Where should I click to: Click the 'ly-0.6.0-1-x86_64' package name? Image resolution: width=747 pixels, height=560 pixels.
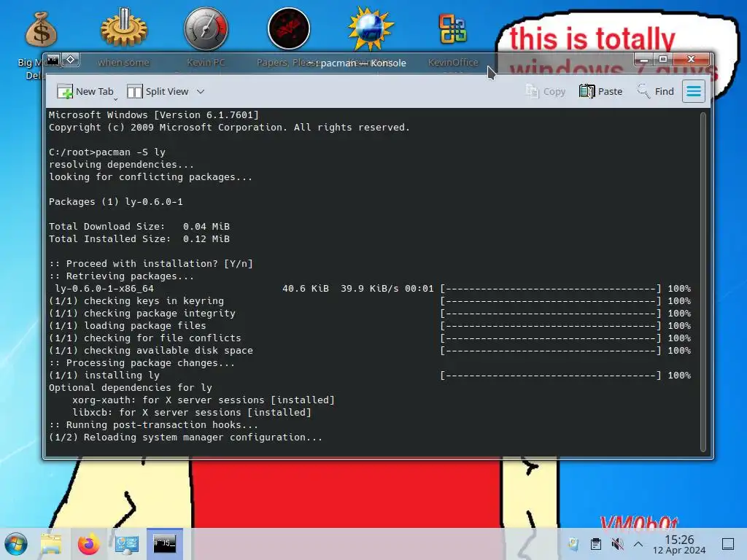[x=104, y=288]
